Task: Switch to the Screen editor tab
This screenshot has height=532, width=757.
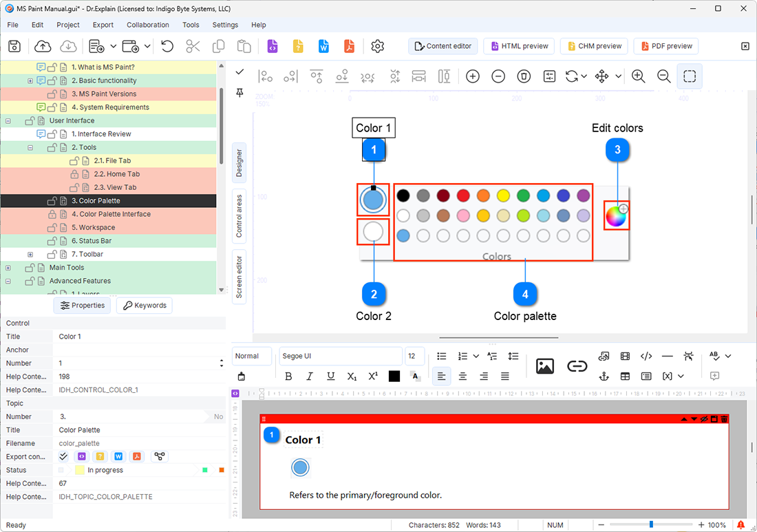Action: 239,277
